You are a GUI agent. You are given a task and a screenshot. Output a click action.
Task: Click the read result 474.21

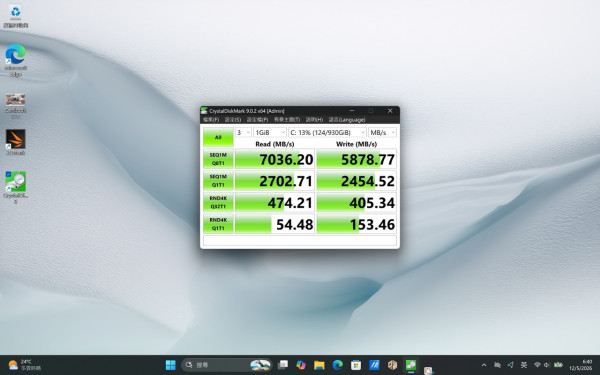coord(274,202)
